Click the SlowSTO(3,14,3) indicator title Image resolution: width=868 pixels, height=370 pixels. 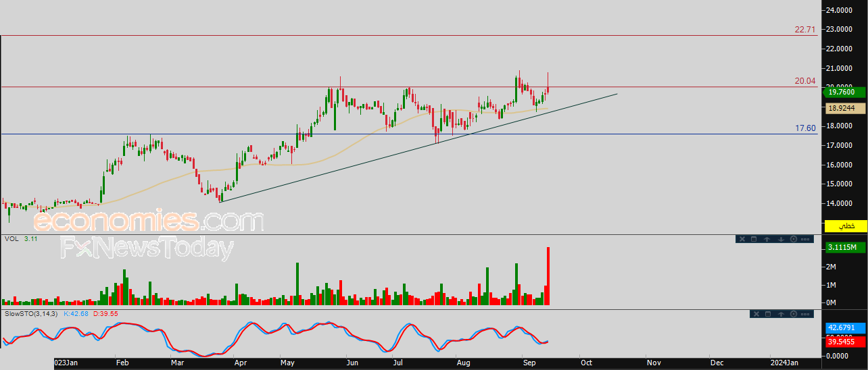pos(32,314)
